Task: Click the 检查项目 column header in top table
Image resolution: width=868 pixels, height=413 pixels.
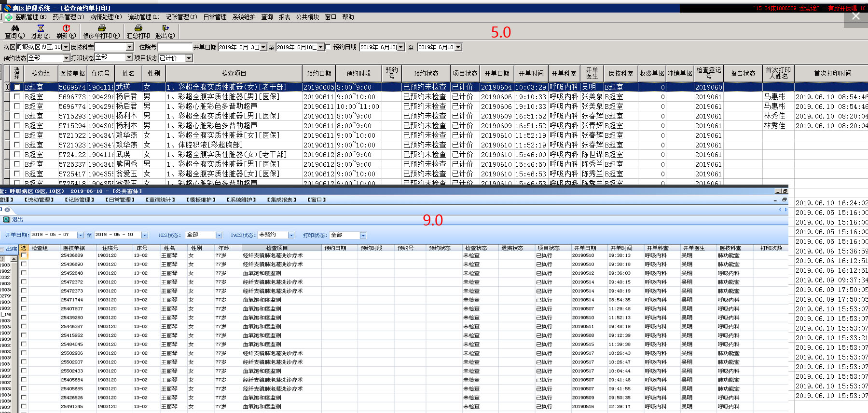Action: 234,73
